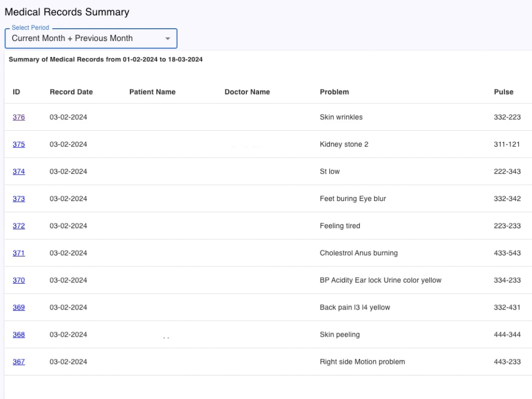Screen dimensions: 532x399
Task: Select the 'Feet buring Eye blur' cell
Action: tap(353, 198)
